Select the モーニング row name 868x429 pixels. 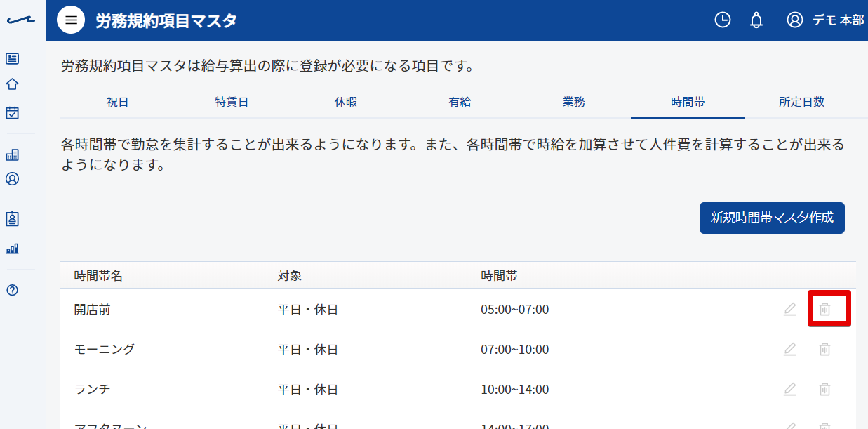click(x=105, y=349)
